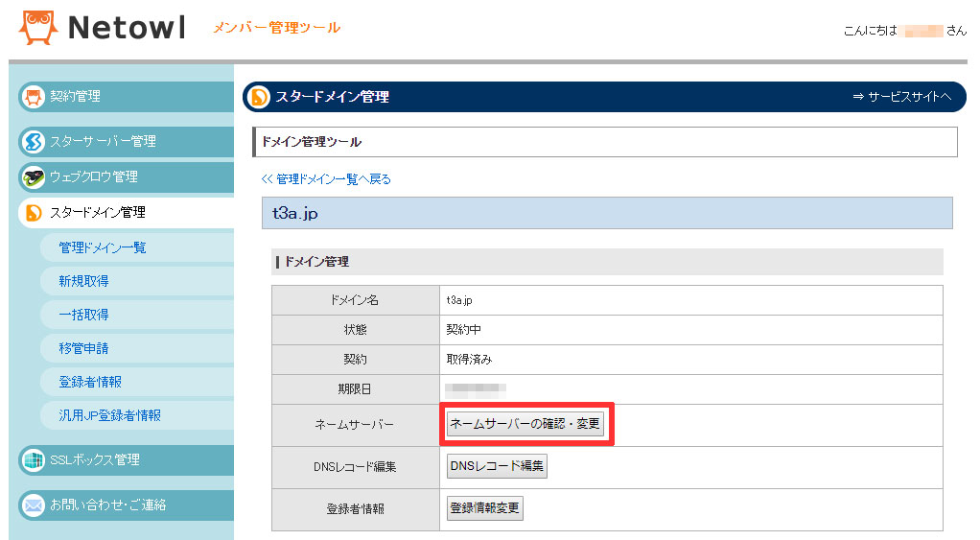Click the 登録者情報 table row label

[x=355, y=509]
